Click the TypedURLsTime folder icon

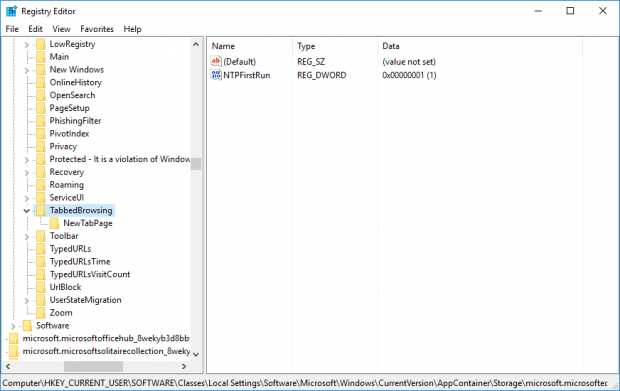pyautogui.click(x=41, y=261)
